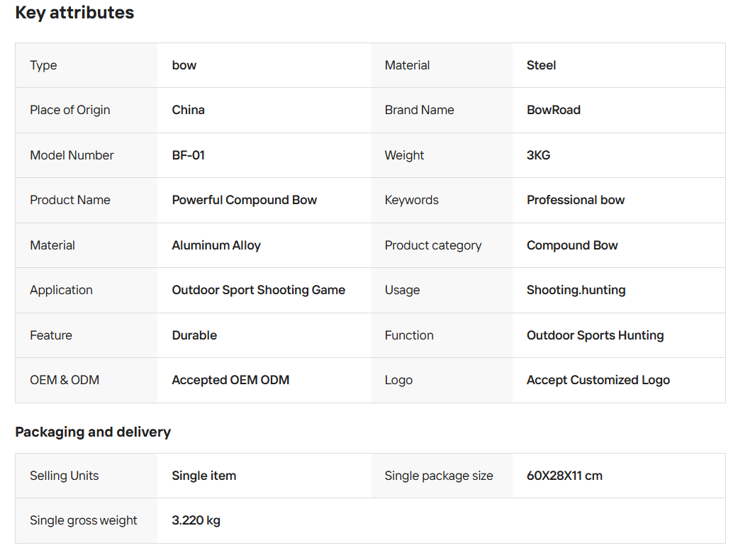Click the Aluminum Alloy material value
Screen dimensions: 743x560
point(216,245)
